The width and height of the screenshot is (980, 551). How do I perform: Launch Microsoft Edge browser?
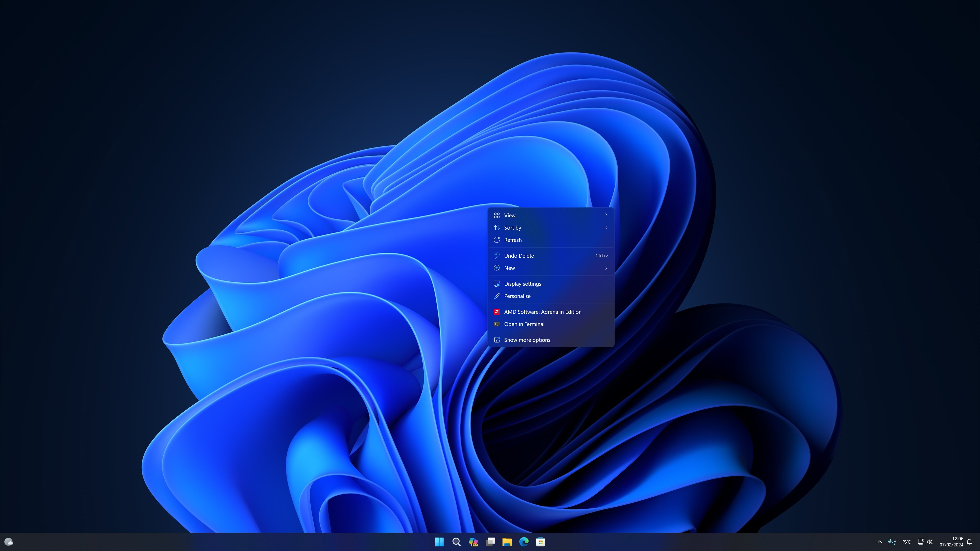pyautogui.click(x=524, y=542)
